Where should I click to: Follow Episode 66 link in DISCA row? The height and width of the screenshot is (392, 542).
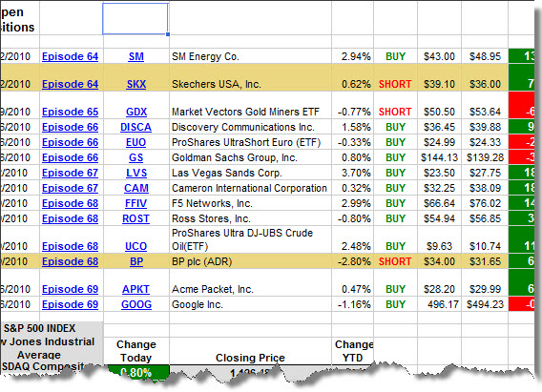click(71, 127)
